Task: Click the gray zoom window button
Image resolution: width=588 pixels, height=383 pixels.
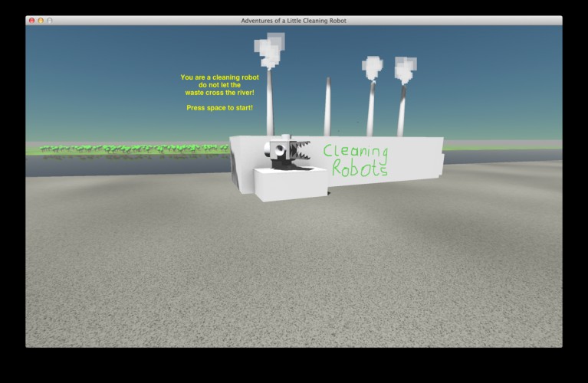Action: coord(50,21)
